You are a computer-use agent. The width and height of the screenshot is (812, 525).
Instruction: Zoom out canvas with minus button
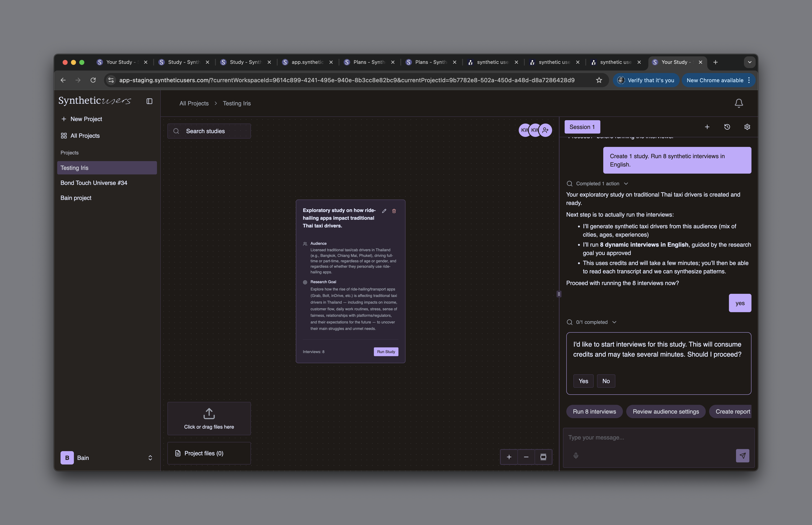point(526,457)
